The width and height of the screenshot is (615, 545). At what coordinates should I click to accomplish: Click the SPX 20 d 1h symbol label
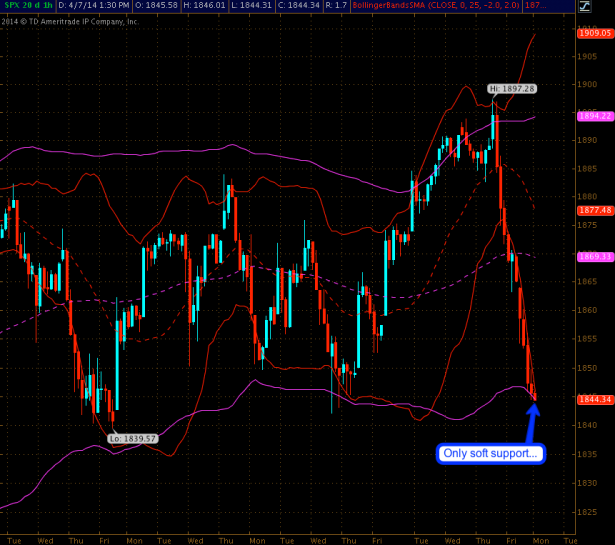pos(26,6)
